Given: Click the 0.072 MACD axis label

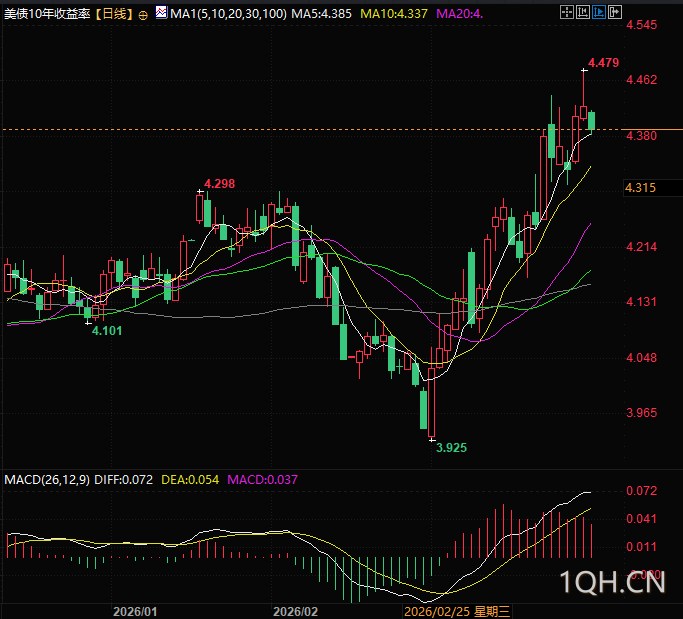Looking at the screenshot, I should tap(641, 491).
